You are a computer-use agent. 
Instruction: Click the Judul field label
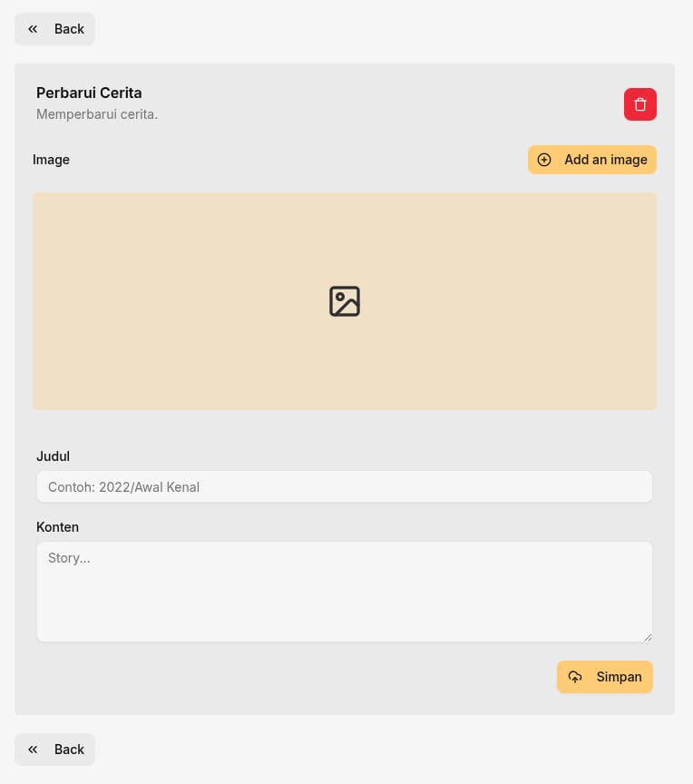coord(53,456)
